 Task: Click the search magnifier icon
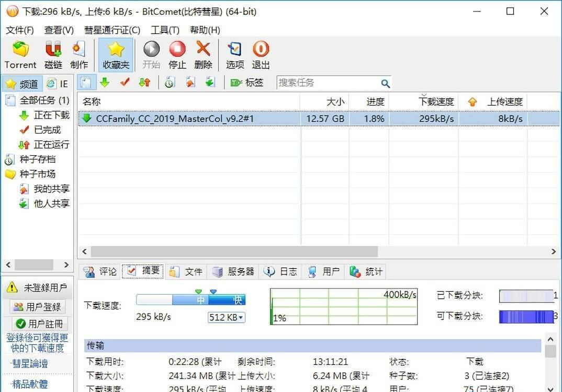pyautogui.click(x=385, y=84)
